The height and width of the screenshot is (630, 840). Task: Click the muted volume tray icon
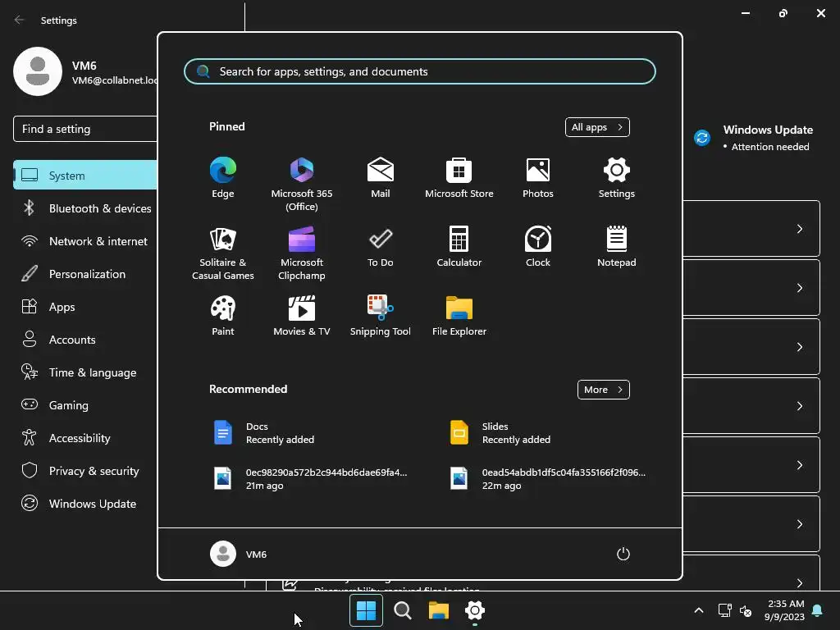[x=746, y=610]
